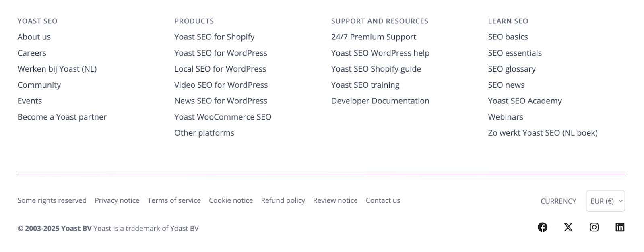644x252 pixels.
Task: Open Yoast's LinkedIn page icon
Action: tap(620, 227)
